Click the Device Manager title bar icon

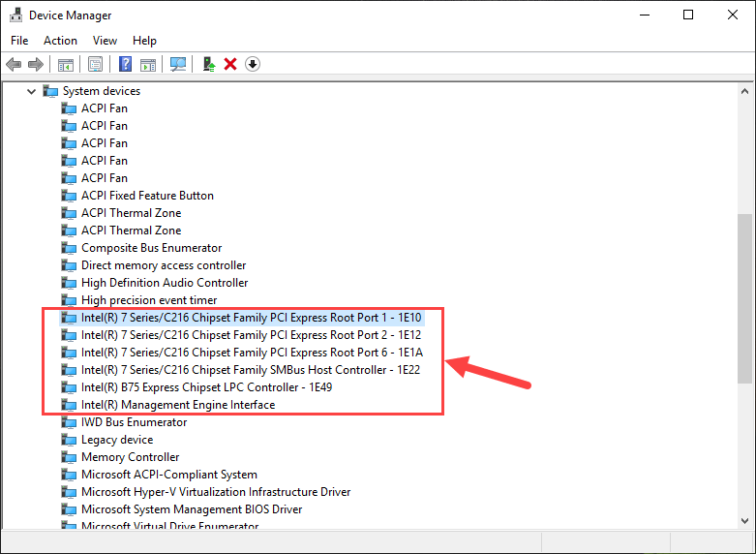[15, 15]
